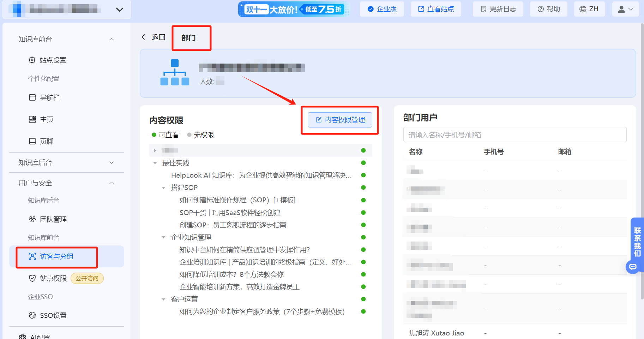Click 企业智能培训新方案 tree row
The width and height of the screenshot is (644, 339).
tap(240, 287)
